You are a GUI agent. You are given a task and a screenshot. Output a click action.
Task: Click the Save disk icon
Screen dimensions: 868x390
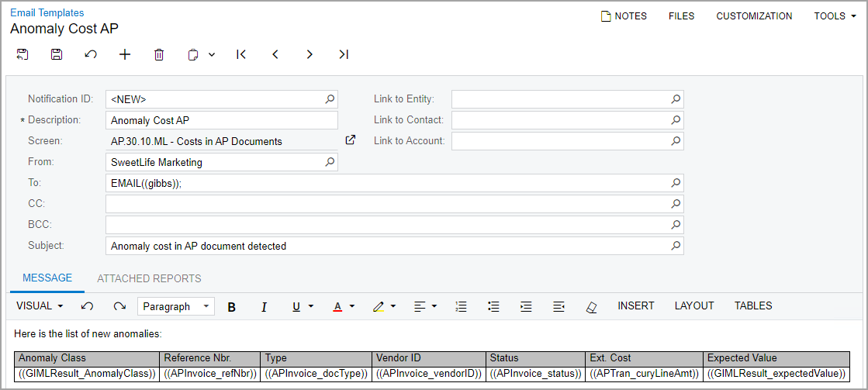57,54
